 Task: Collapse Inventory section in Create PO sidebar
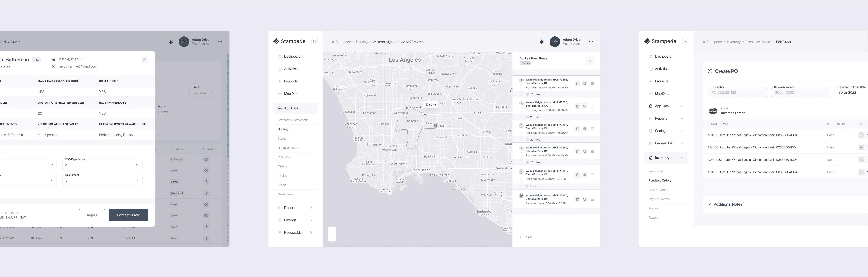click(x=682, y=158)
